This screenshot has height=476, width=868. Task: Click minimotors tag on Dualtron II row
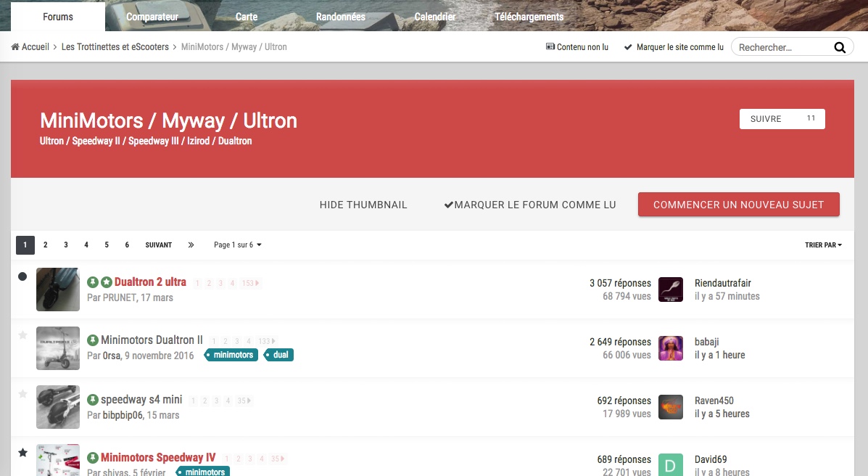tap(231, 356)
